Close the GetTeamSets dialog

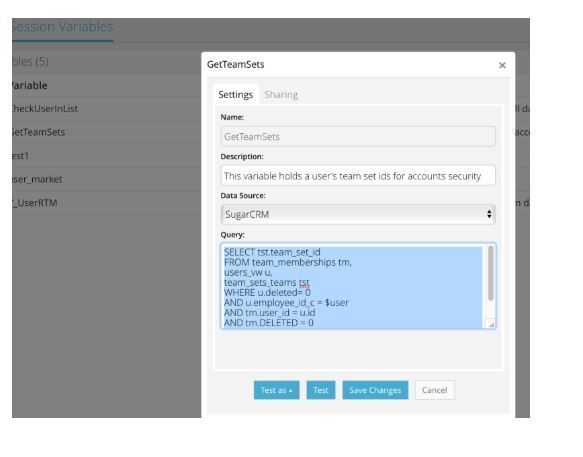click(x=502, y=65)
